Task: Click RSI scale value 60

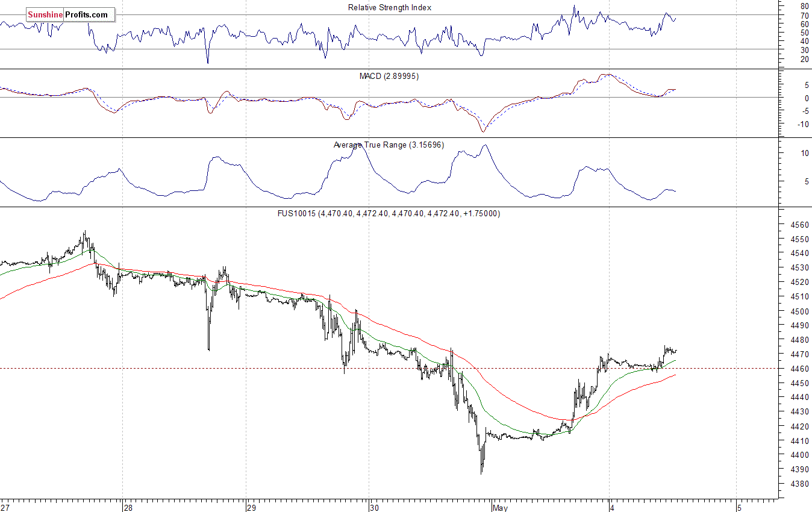Action: point(804,24)
